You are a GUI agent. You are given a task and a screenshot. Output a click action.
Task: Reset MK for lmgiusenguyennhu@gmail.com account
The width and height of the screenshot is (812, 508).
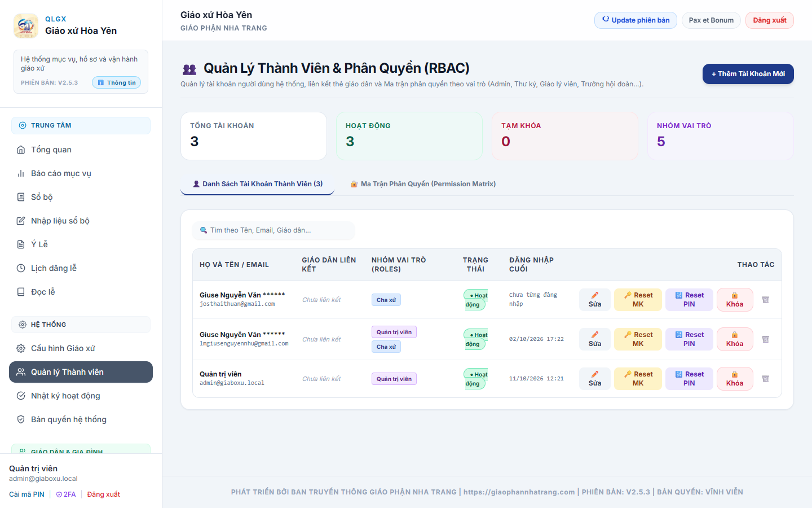click(638, 339)
